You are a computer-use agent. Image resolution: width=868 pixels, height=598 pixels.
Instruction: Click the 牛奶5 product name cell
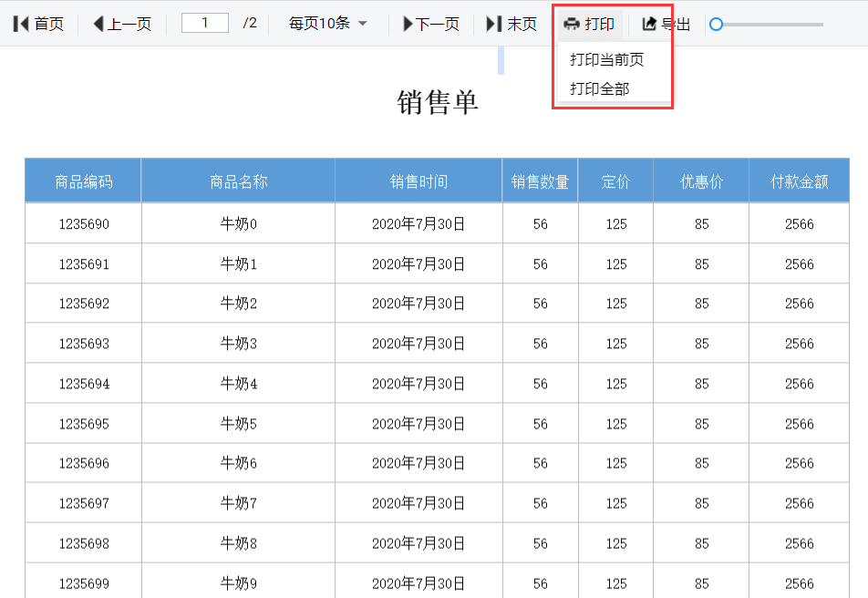[x=239, y=424]
